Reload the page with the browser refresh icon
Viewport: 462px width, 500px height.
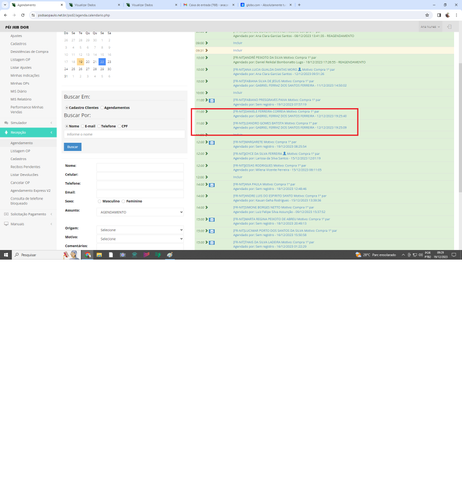[23, 15]
